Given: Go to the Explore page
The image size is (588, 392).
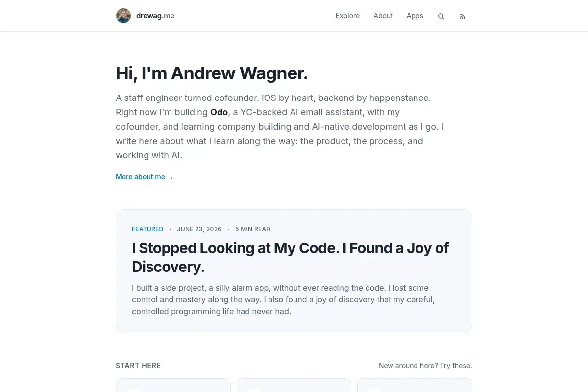Looking at the screenshot, I should coord(347,16).
